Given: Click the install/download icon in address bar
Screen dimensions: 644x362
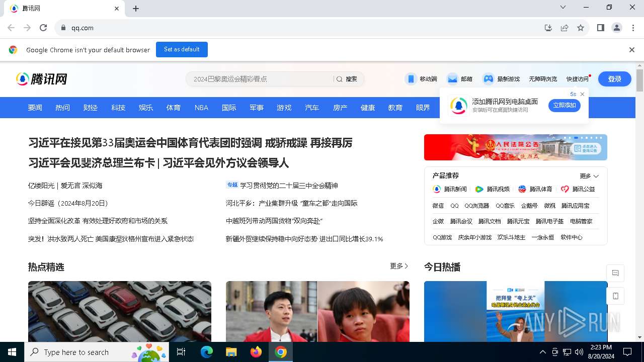Looking at the screenshot, I should tap(548, 28).
